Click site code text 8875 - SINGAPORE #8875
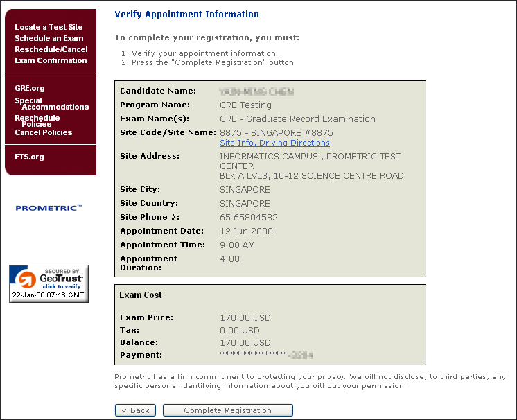 coord(277,132)
